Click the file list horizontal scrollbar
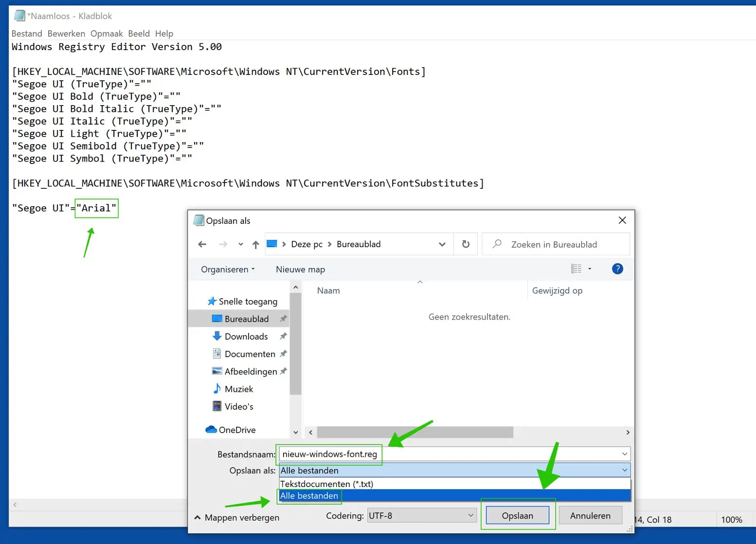Image resolution: width=756 pixels, height=544 pixels. tap(414, 432)
